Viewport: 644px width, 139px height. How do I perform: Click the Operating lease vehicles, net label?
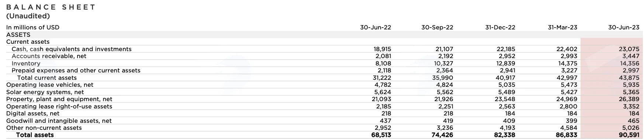click(x=50, y=85)
